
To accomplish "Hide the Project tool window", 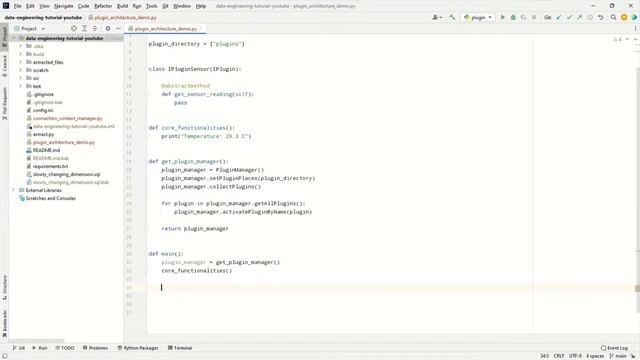I will (118, 29).
